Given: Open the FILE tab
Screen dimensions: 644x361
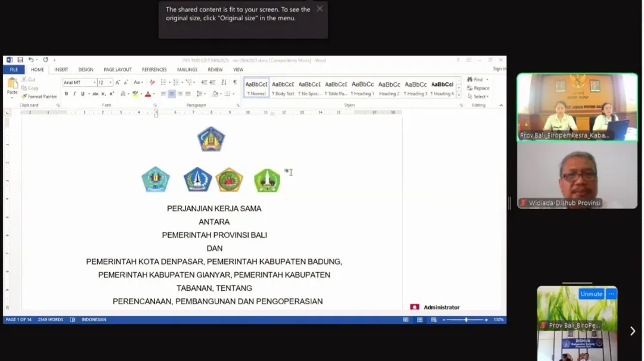Looking at the screenshot, I should coord(14,70).
